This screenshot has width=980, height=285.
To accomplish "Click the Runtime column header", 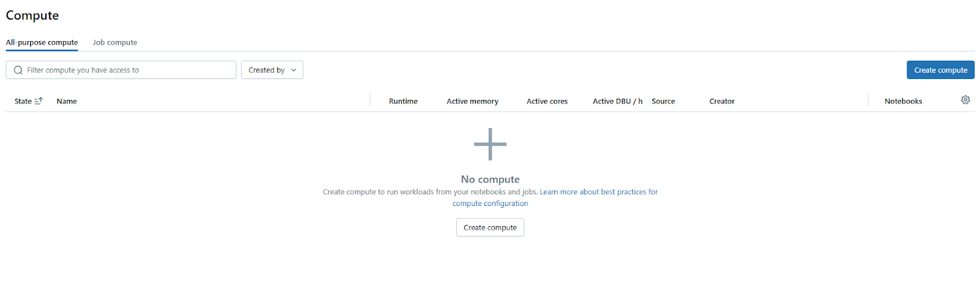I will pyautogui.click(x=403, y=101).
